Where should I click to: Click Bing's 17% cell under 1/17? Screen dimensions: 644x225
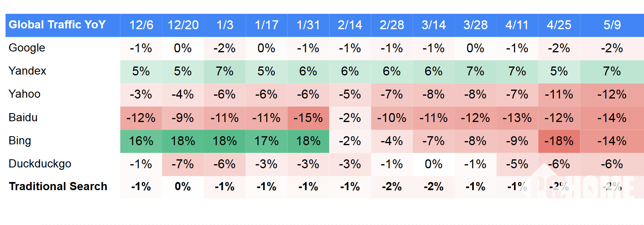pos(266,141)
